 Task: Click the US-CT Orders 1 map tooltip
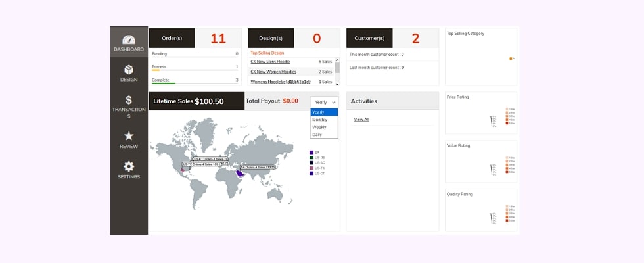(211, 158)
